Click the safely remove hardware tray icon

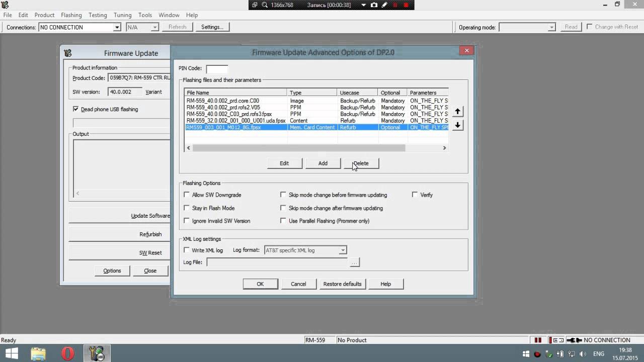pos(549,354)
